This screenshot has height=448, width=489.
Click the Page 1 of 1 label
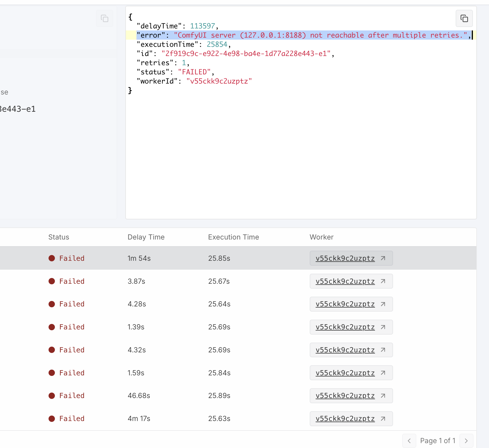point(438,440)
